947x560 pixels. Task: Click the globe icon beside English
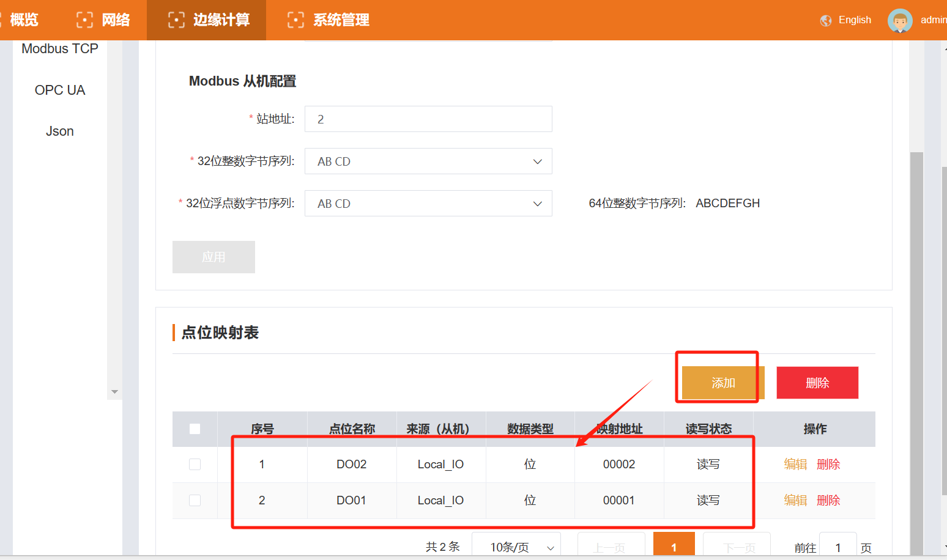tap(826, 20)
